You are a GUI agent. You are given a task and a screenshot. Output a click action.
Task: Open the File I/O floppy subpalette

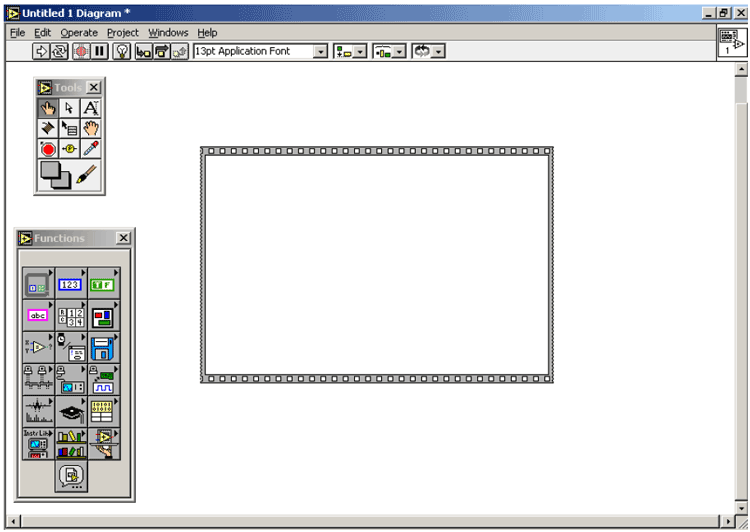point(103,347)
